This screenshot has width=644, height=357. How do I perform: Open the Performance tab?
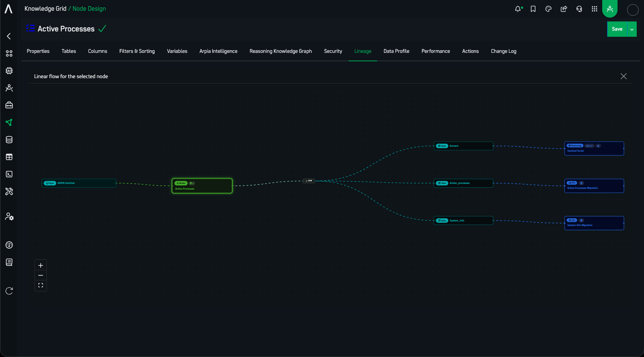pyautogui.click(x=436, y=51)
